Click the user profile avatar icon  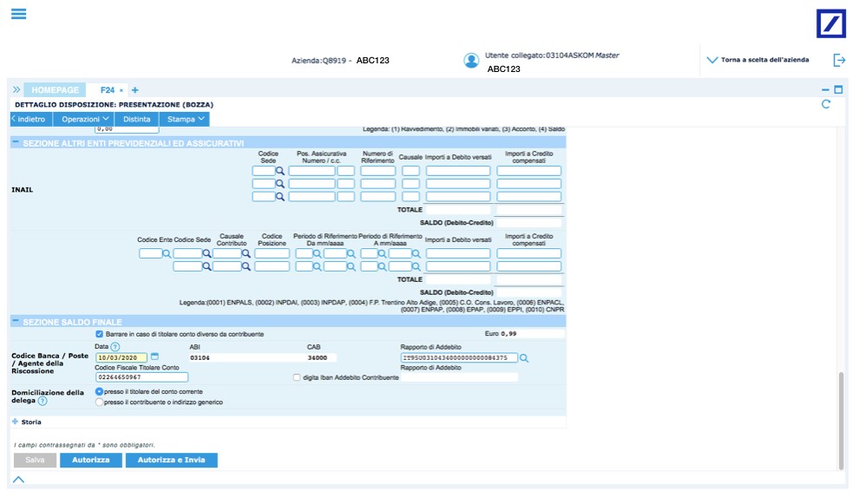tap(471, 60)
